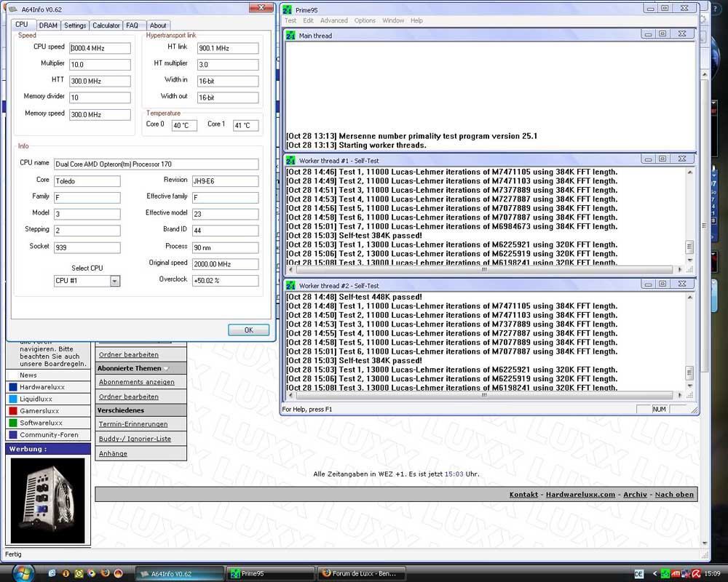The image size is (728, 582).
Task: Click the Nach oben link
Action: (674, 495)
